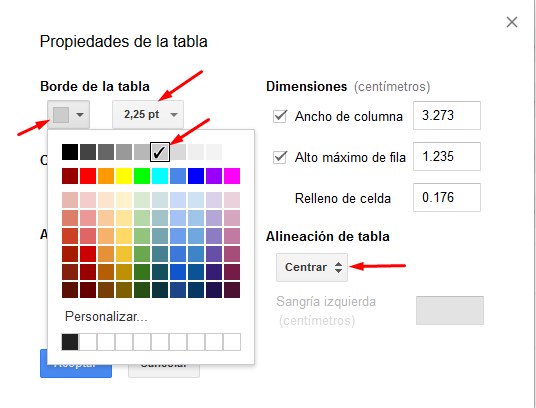Choose the cyan color swatch
536x408 pixels.
click(160, 176)
